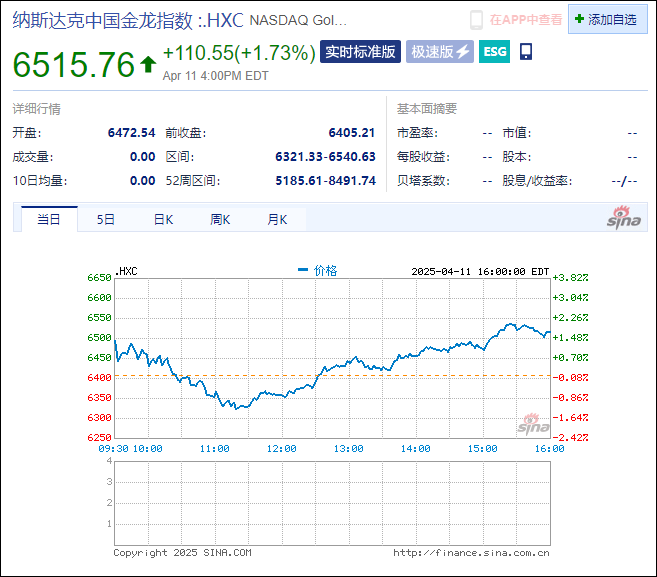This screenshot has width=657, height=577.
Task: Open the 周K weekly candlestick tab
Action: click(220, 219)
